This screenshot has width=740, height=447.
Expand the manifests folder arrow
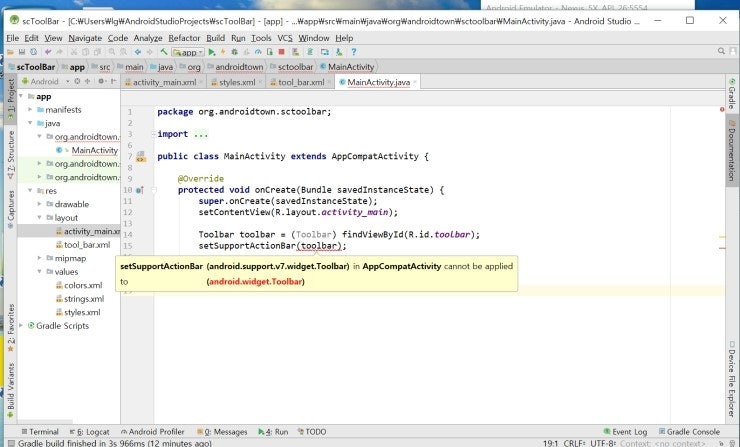click(x=30, y=110)
